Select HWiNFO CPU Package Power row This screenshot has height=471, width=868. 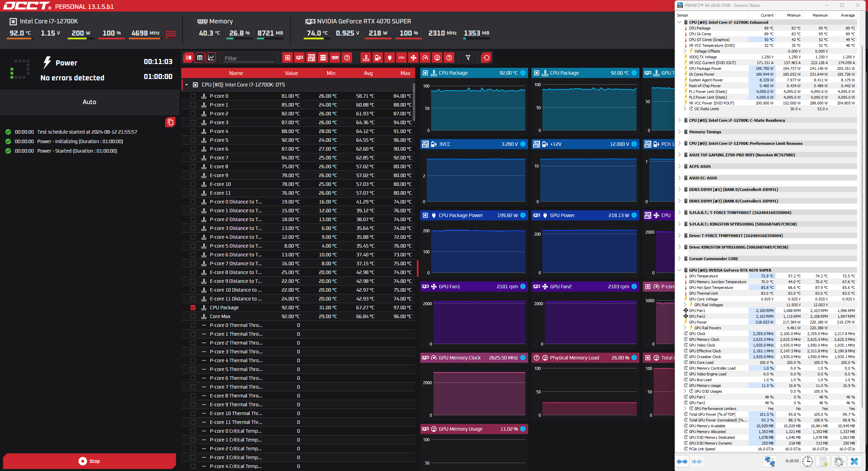770,68
